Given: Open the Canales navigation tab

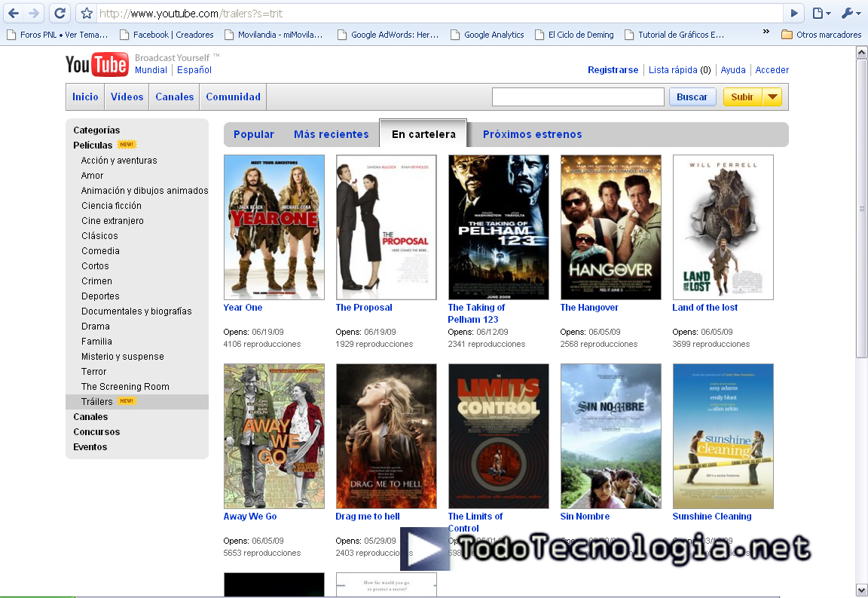Looking at the screenshot, I should [174, 97].
